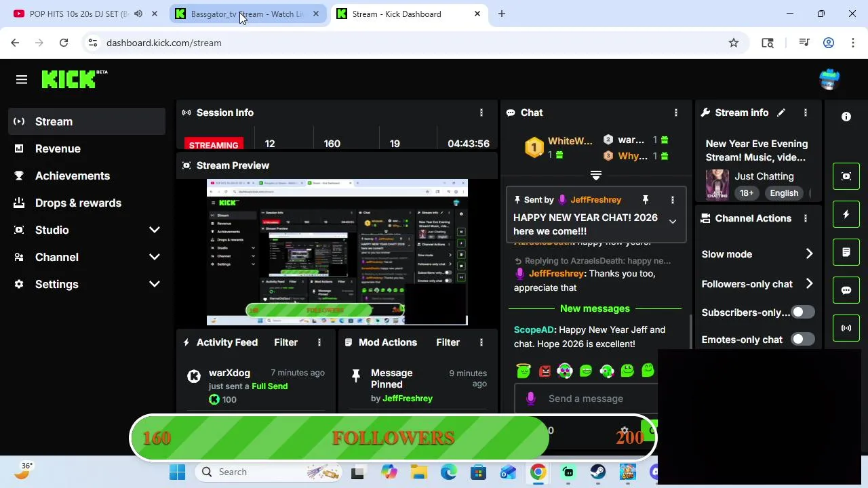Unpin the pinned message via pin icon
868x488 pixels.
pos(646,199)
